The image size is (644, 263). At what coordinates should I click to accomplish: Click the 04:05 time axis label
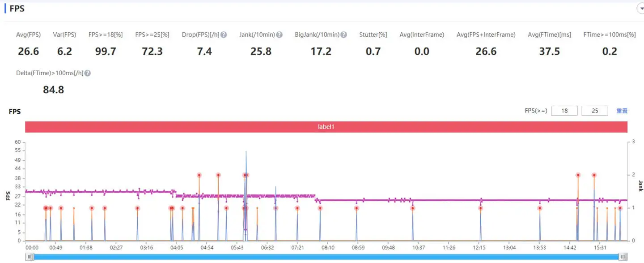pos(177,248)
